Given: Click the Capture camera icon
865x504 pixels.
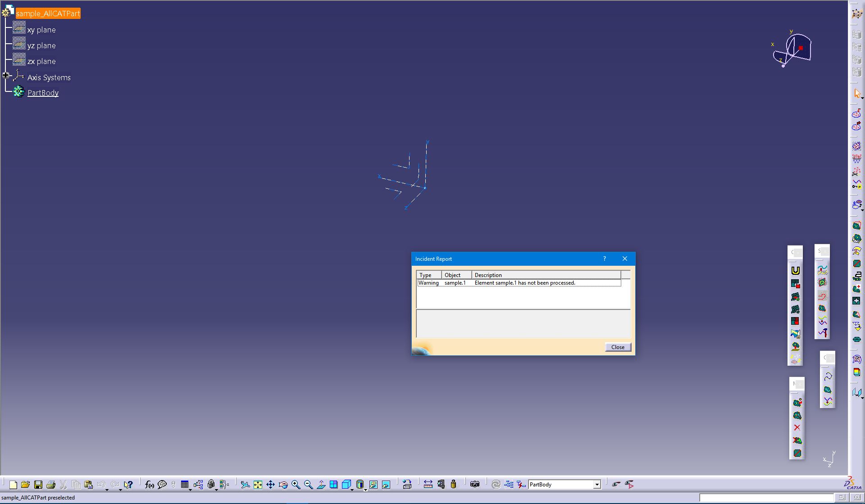Looking at the screenshot, I should (x=474, y=485).
